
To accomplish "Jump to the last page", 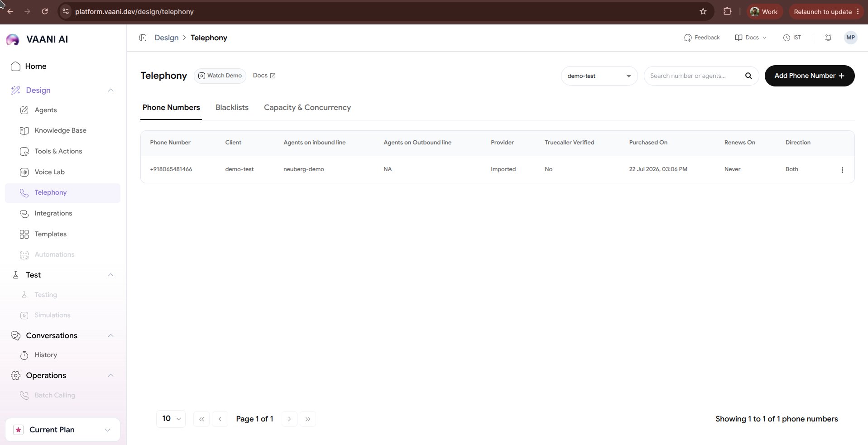I will (x=308, y=419).
